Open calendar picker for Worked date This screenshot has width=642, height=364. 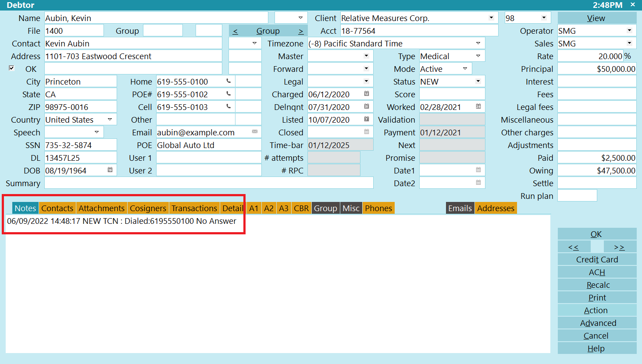click(x=478, y=107)
